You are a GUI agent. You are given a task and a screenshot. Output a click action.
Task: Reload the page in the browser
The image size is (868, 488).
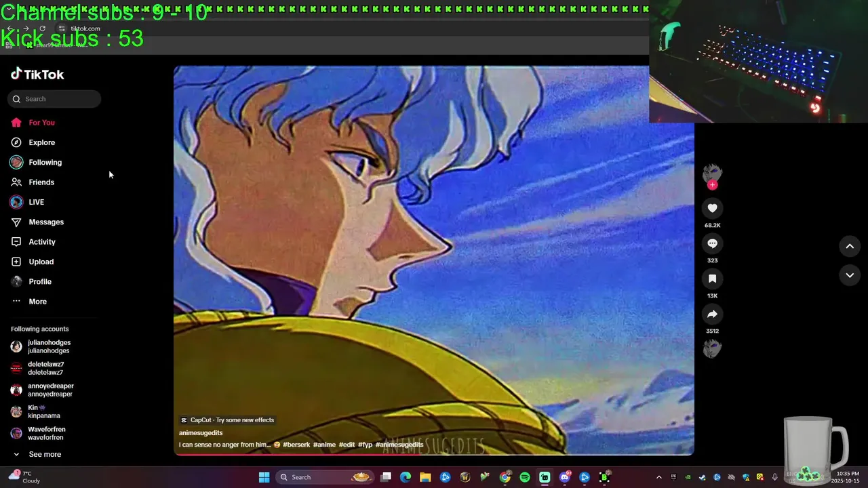click(x=43, y=28)
